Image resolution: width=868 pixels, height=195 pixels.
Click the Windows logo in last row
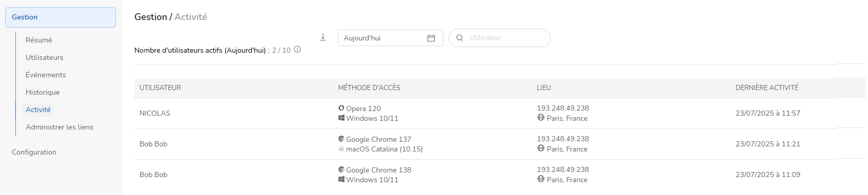click(x=341, y=179)
